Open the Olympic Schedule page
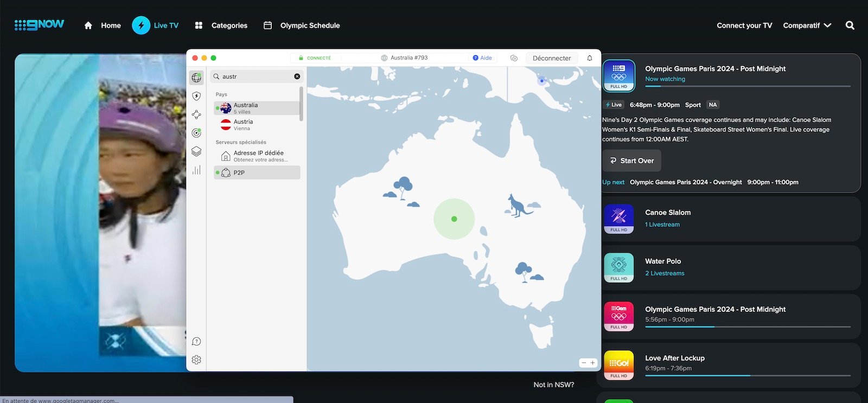This screenshot has width=868, height=403. tap(310, 25)
